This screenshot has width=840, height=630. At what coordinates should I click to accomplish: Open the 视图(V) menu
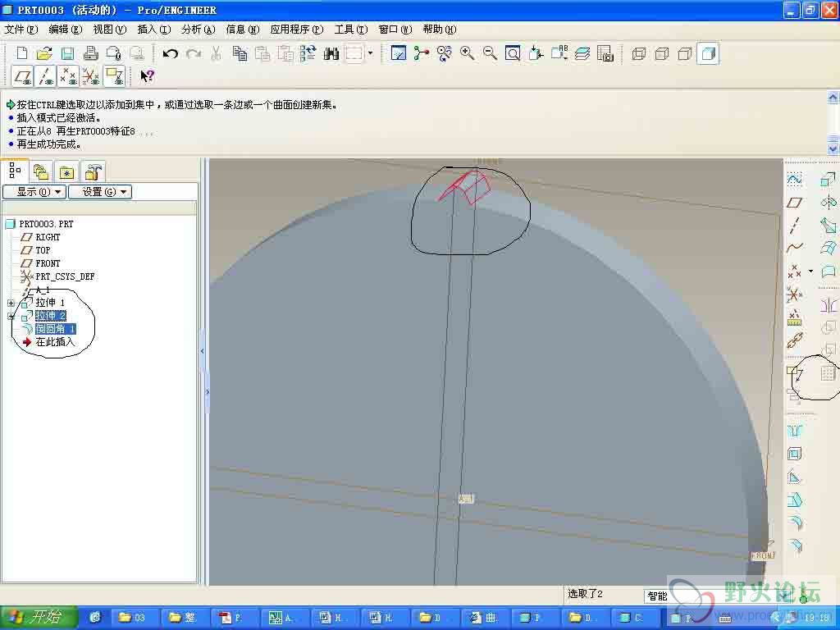point(109,30)
